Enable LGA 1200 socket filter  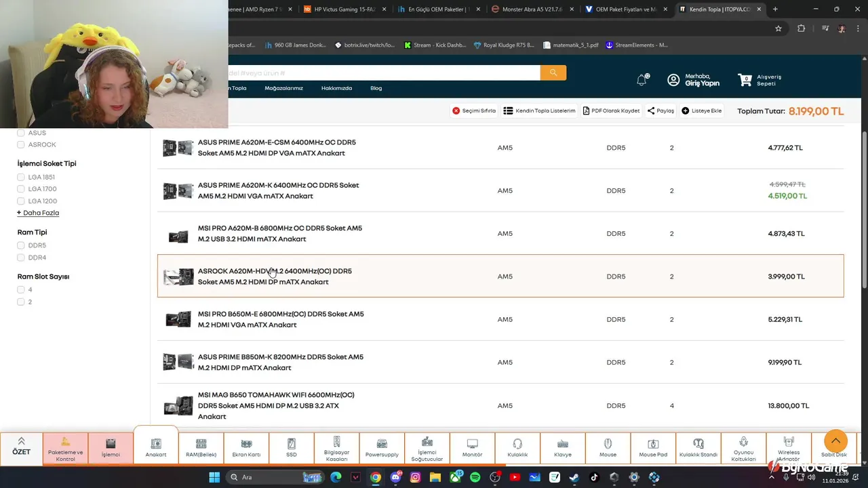(x=21, y=201)
